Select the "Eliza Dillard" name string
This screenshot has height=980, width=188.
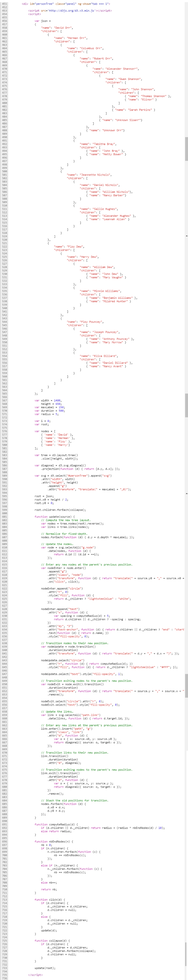(x=106, y=357)
